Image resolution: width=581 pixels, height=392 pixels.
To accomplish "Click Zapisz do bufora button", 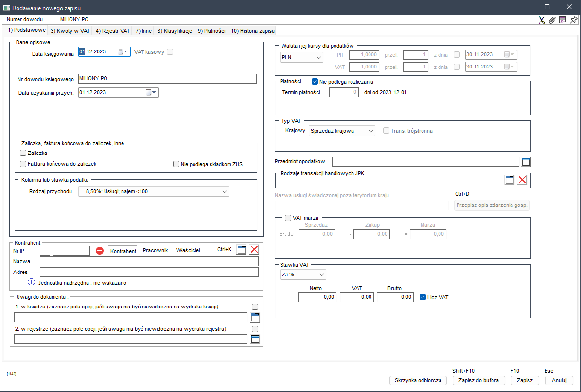I will [x=479, y=380].
